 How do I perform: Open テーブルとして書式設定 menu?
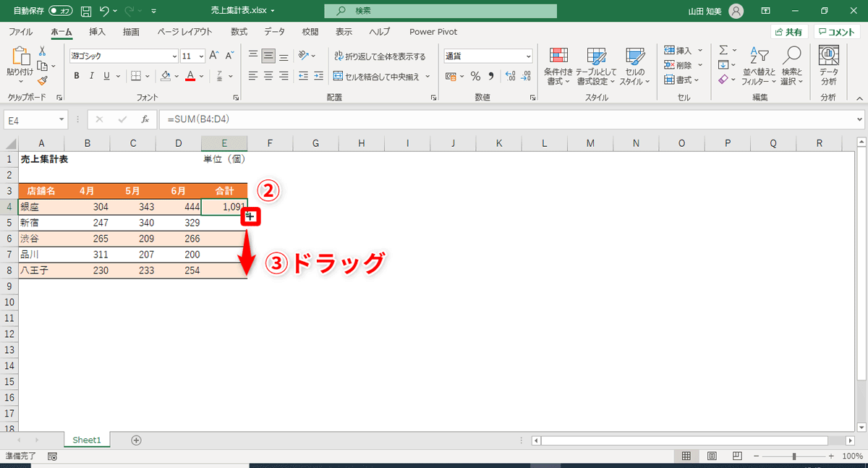[596, 67]
